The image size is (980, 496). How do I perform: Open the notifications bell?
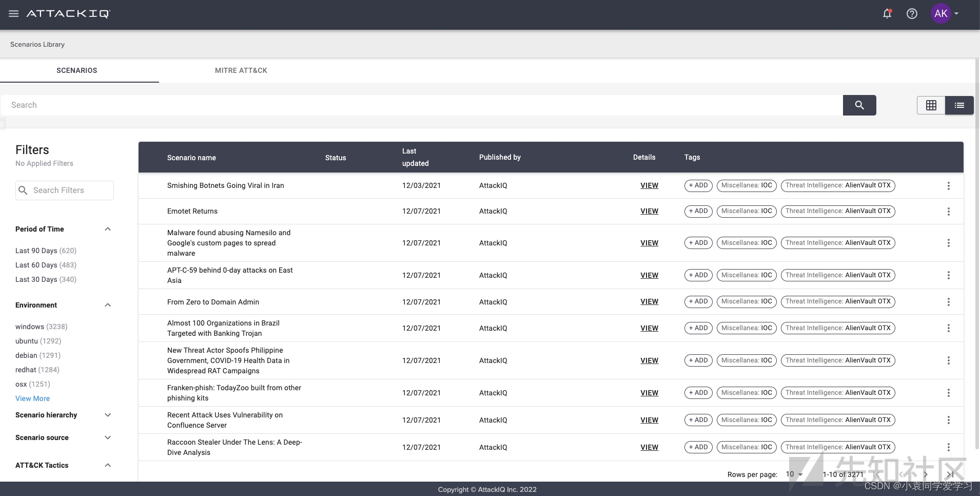pyautogui.click(x=887, y=14)
